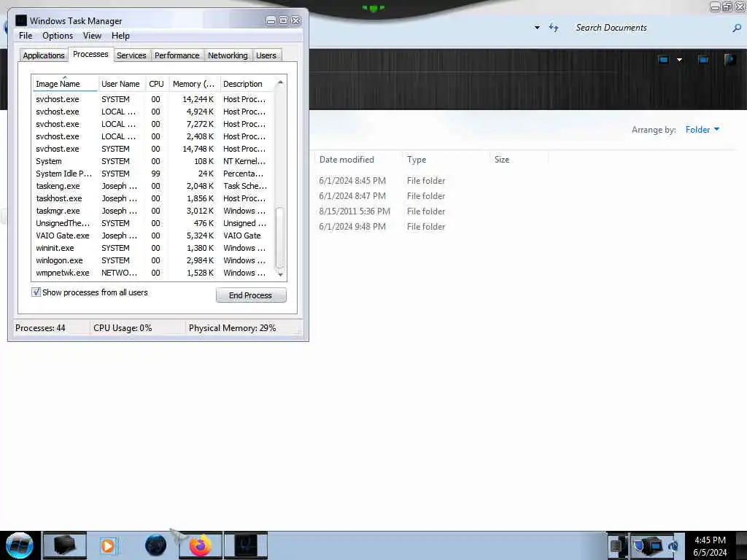Launch Windows Media Player from taskbar
Screen dimensions: 747x560
pyautogui.click(x=108, y=545)
